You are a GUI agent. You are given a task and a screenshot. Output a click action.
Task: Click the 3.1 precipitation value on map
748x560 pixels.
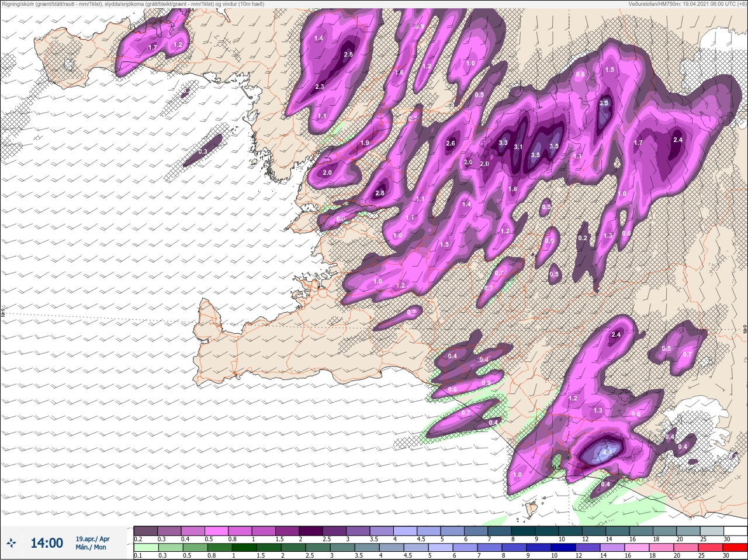click(518, 147)
